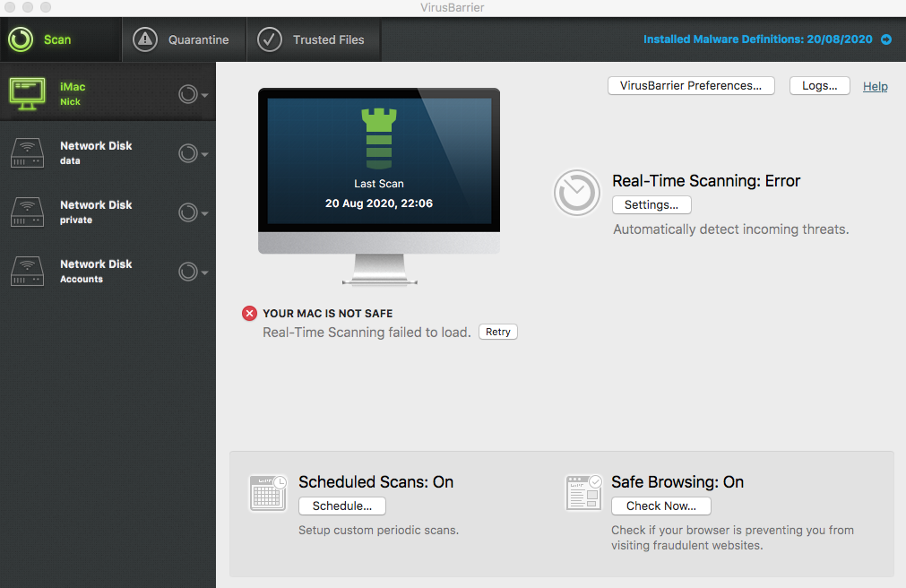Viewport: 906px width, 588px height.
Task: Open the Scan tab
Action: 61,39
